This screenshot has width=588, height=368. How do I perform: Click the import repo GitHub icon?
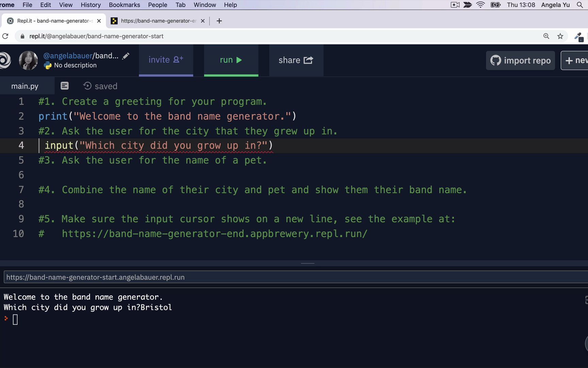(x=496, y=60)
